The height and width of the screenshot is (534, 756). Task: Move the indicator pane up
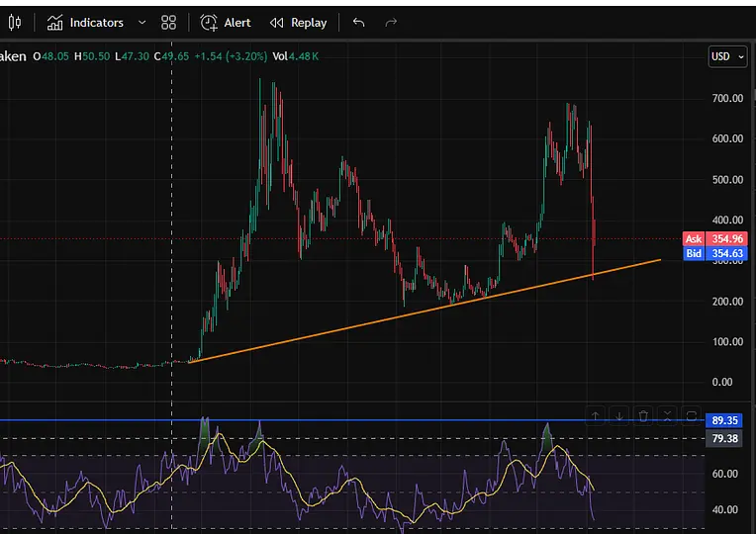pos(596,416)
